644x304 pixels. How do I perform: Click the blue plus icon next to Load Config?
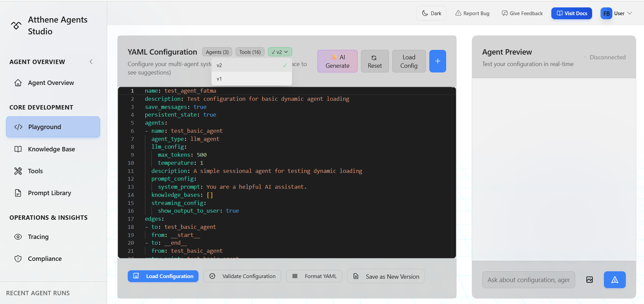point(437,61)
